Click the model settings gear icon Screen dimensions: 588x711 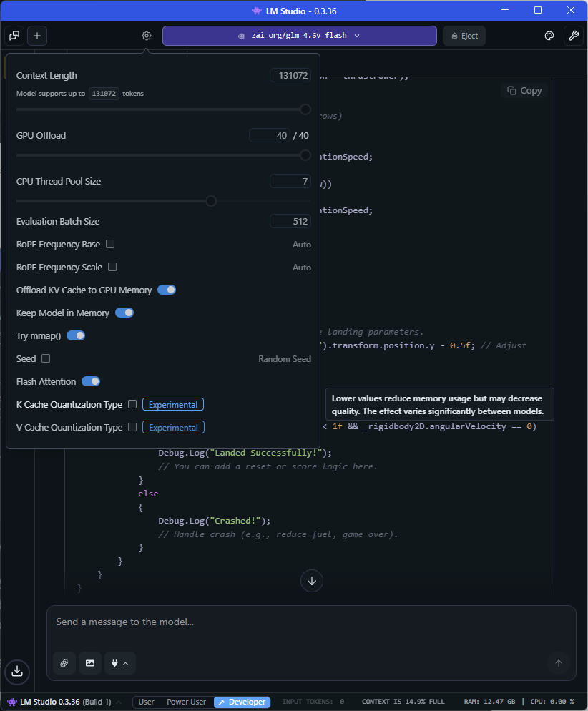click(147, 36)
